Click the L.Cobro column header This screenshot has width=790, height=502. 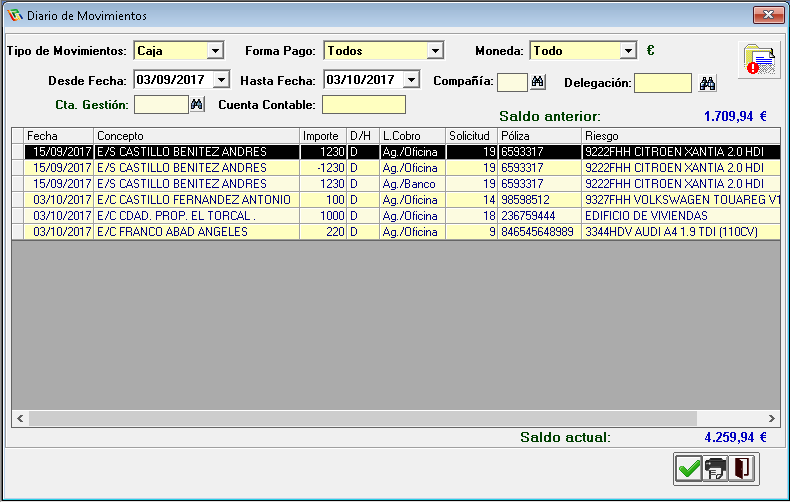pos(412,136)
